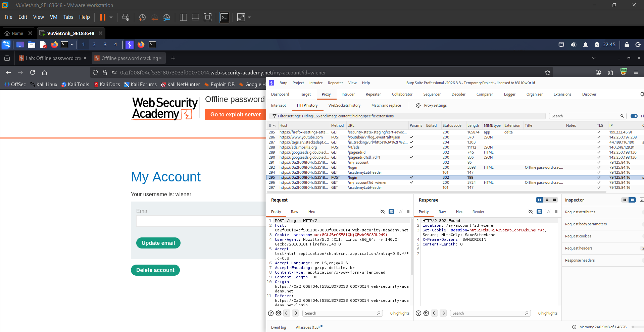Switch the Request viewer to Raw
The height and width of the screenshot is (332, 644).
pos(294,212)
